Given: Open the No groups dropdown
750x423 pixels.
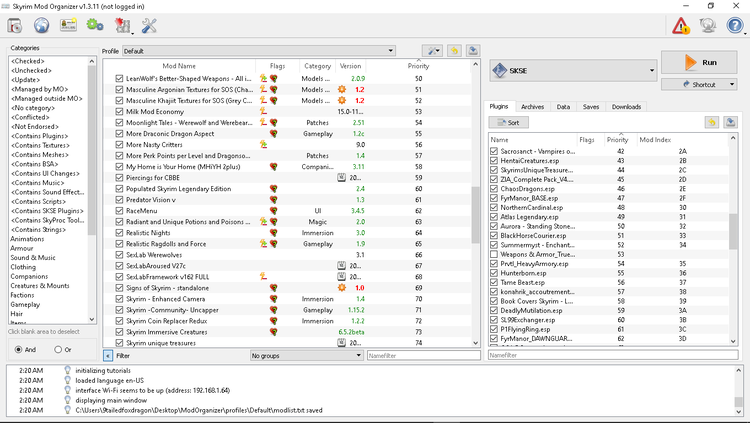Looking at the screenshot, I should point(307,356).
